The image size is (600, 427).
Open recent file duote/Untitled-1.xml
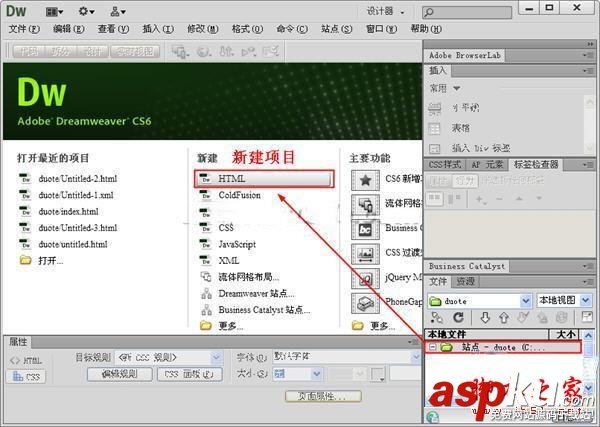[76, 195]
